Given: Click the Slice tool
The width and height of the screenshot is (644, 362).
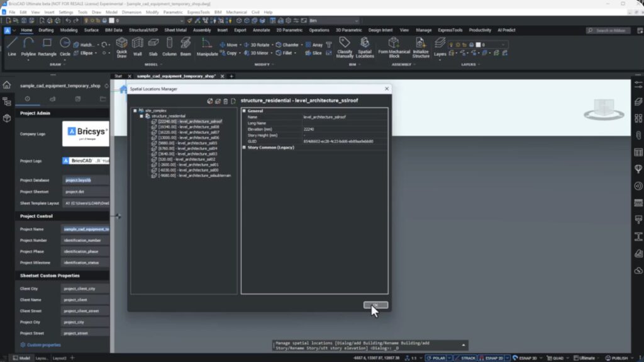Looking at the screenshot, I should 313,53.
